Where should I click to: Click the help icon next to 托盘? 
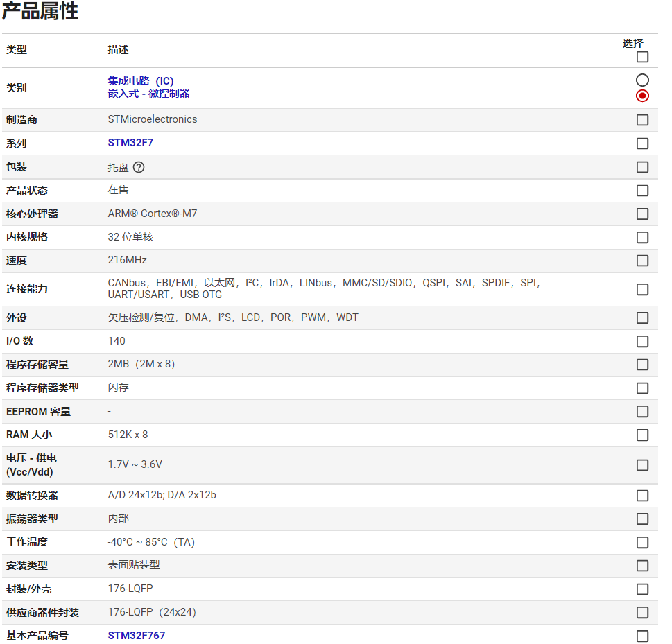coord(139,167)
